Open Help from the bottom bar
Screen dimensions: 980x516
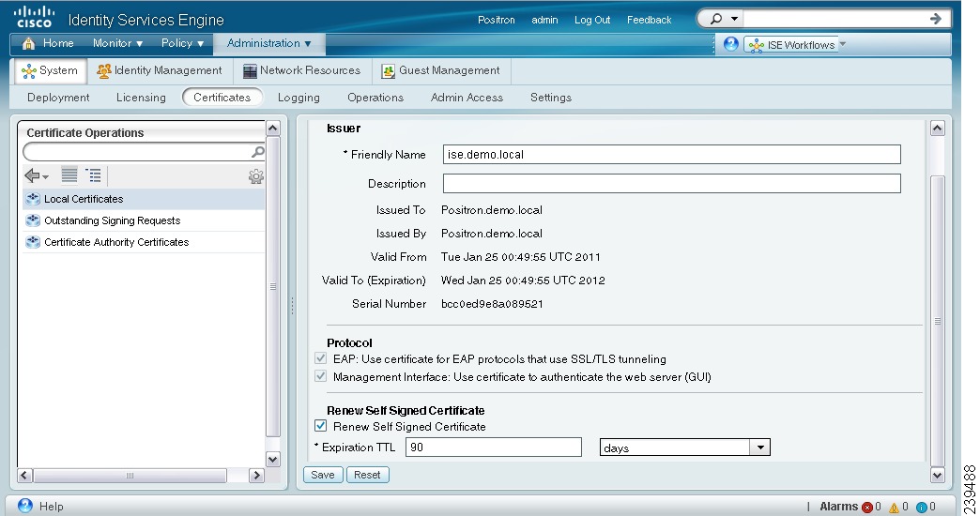coord(41,506)
